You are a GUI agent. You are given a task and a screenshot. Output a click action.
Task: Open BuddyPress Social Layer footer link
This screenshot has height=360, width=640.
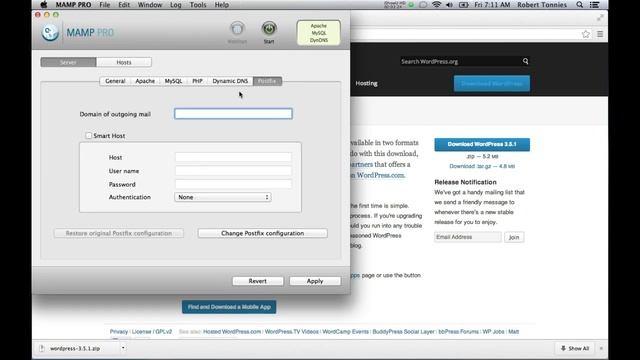(403, 332)
